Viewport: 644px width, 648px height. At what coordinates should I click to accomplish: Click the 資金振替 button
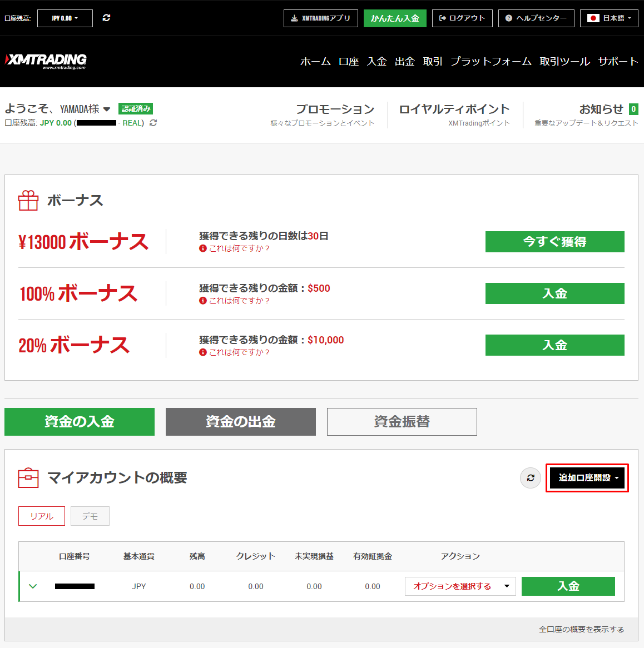[402, 421]
